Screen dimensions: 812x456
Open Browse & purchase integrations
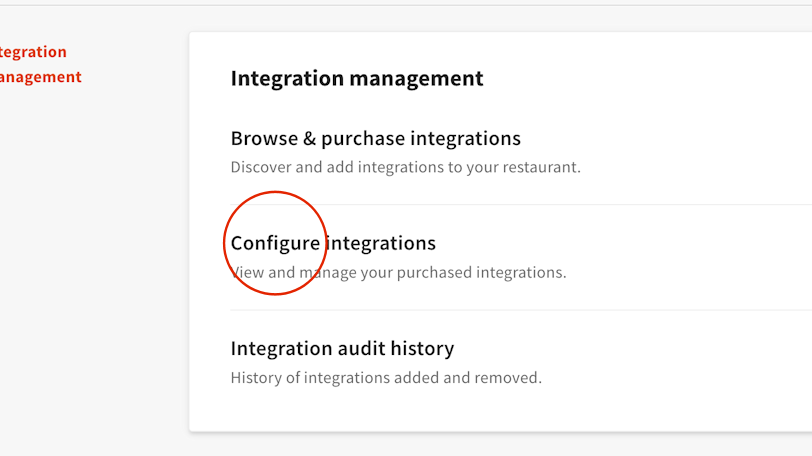tap(375, 138)
